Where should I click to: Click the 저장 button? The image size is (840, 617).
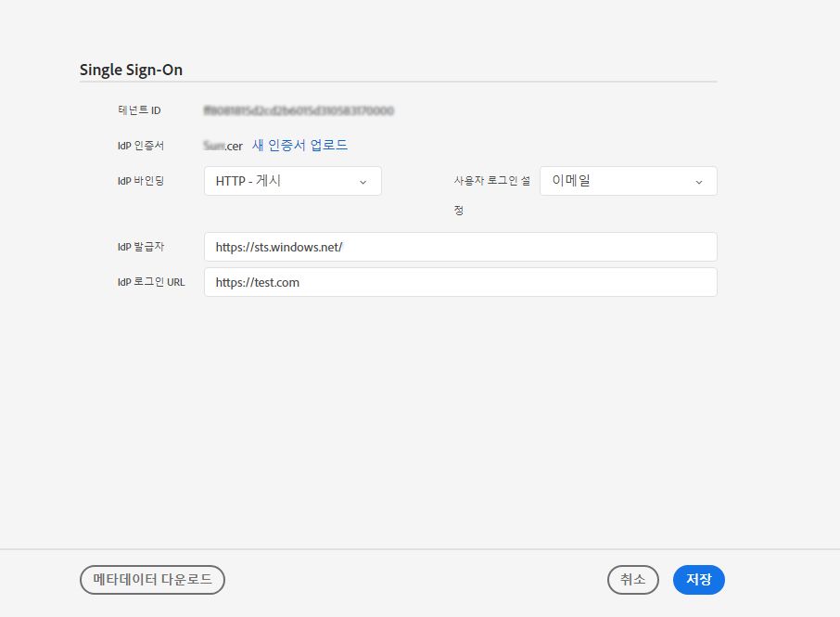[x=698, y=579]
